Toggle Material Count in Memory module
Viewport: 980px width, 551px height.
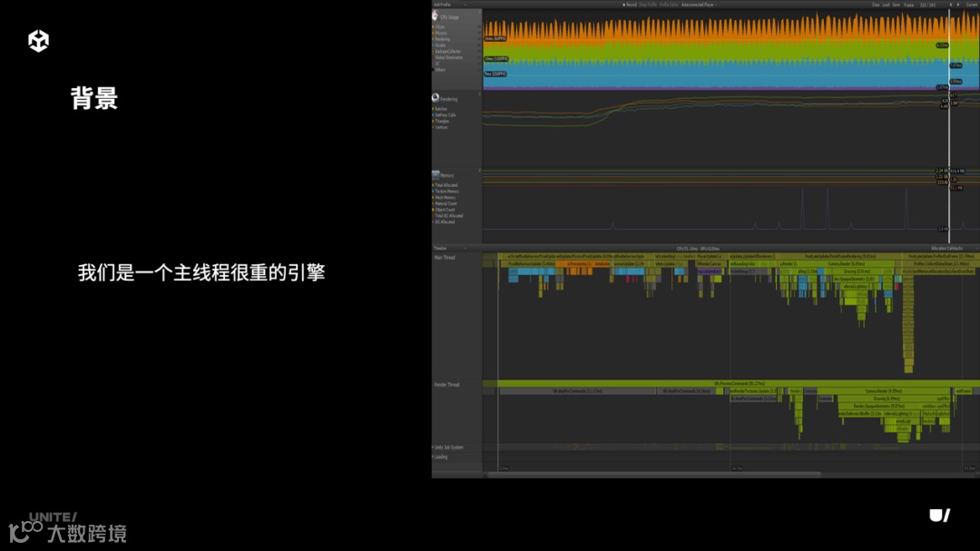point(445,204)
